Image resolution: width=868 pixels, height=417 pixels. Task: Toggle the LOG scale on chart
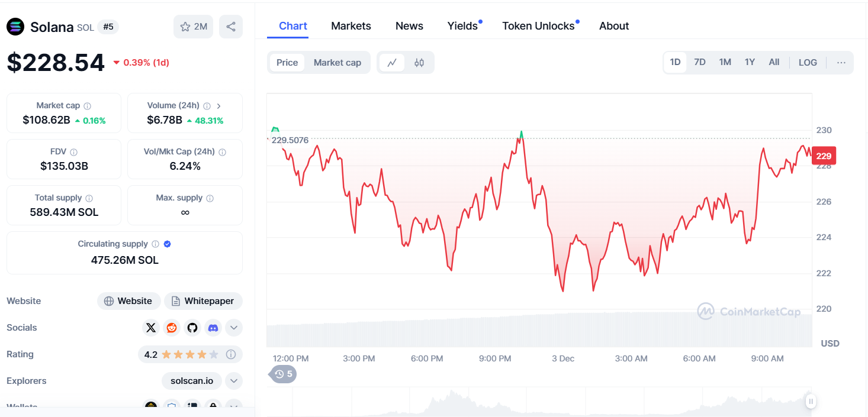click(808, 63)
